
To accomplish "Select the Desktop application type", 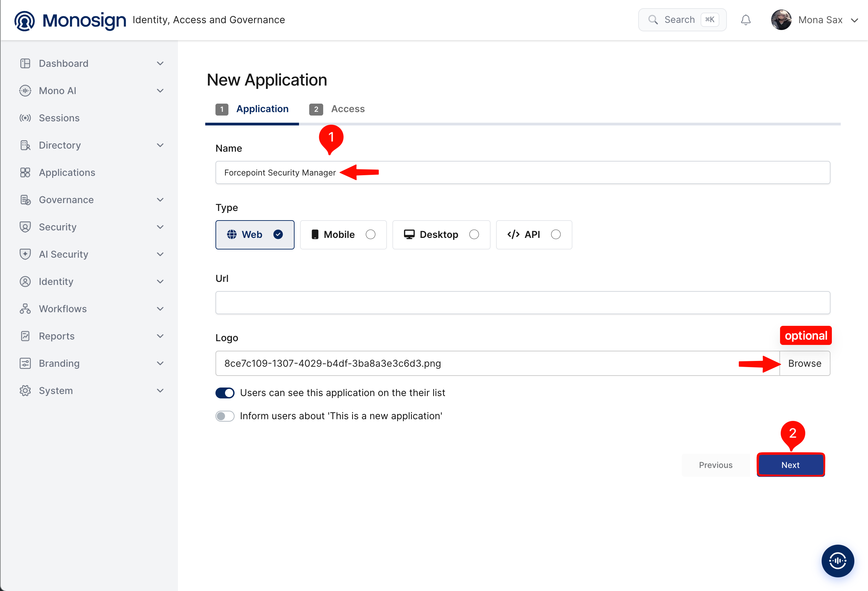I will point(441,234).
